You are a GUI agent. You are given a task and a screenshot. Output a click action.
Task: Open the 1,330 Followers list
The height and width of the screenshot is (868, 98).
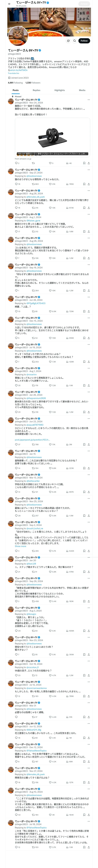(x=33, y=83)
